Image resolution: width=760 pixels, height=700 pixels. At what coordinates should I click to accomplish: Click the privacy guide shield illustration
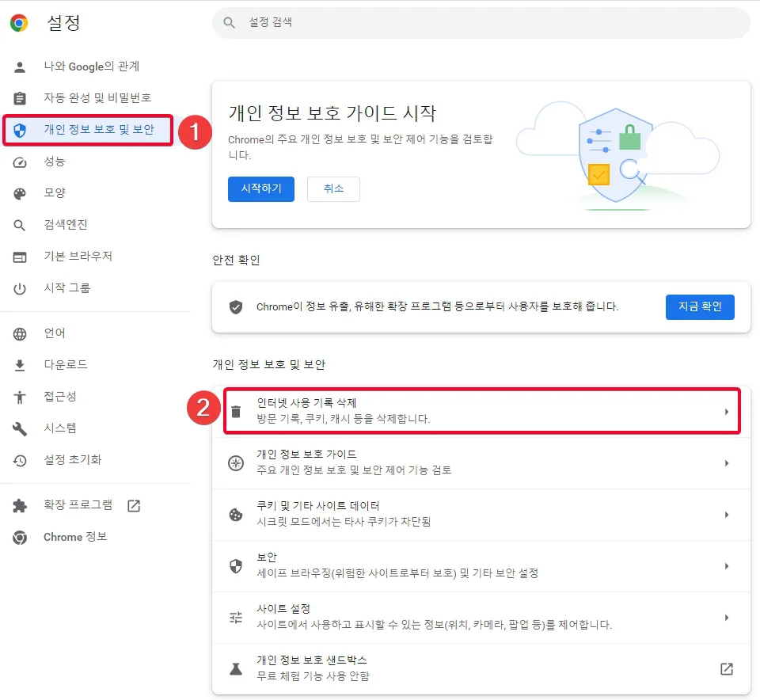617,155
